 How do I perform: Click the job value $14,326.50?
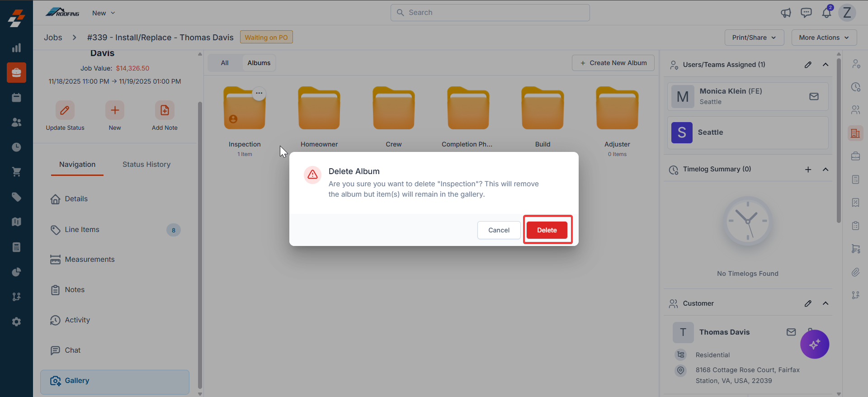click(132, 68)
